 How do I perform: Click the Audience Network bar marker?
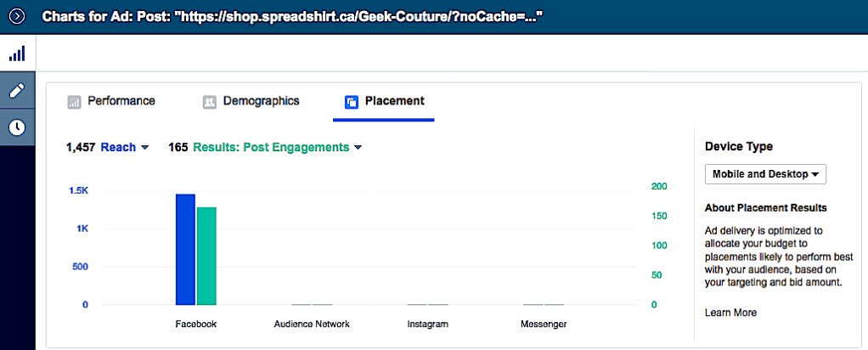coord(312,303)
